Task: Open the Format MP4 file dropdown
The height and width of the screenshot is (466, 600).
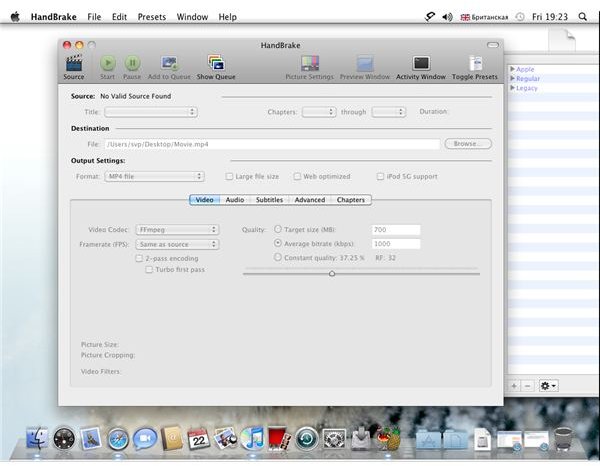Action: [155, 176]
